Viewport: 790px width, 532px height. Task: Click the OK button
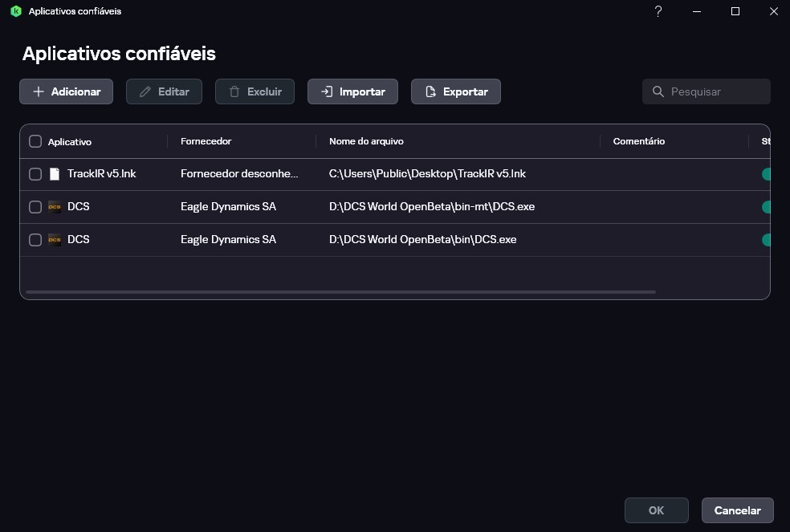(x=657, y=510)
